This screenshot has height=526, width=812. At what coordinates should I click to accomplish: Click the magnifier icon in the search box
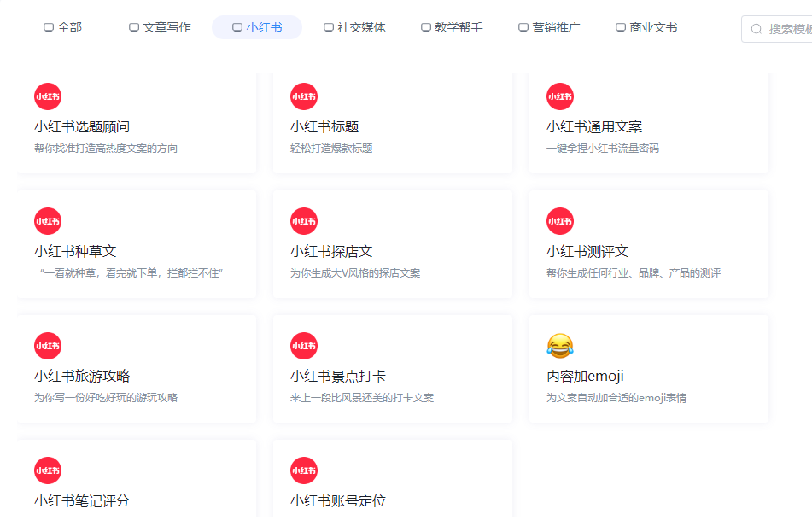755,28
